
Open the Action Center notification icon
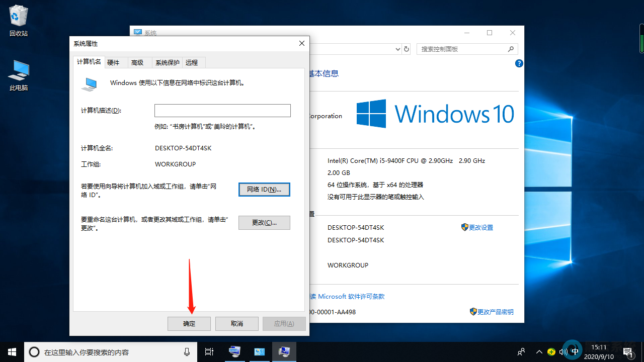click(x=628, y=351)
